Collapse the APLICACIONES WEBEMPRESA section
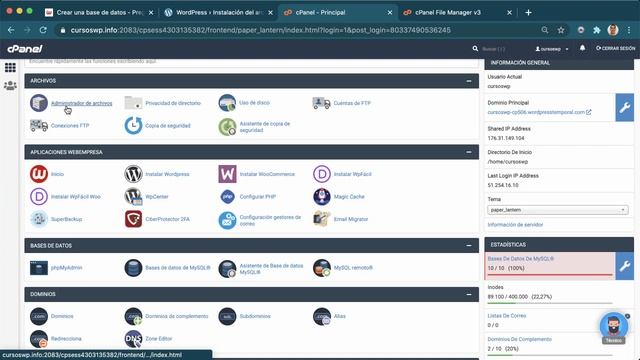640x360 pixels. coord(469,152)
